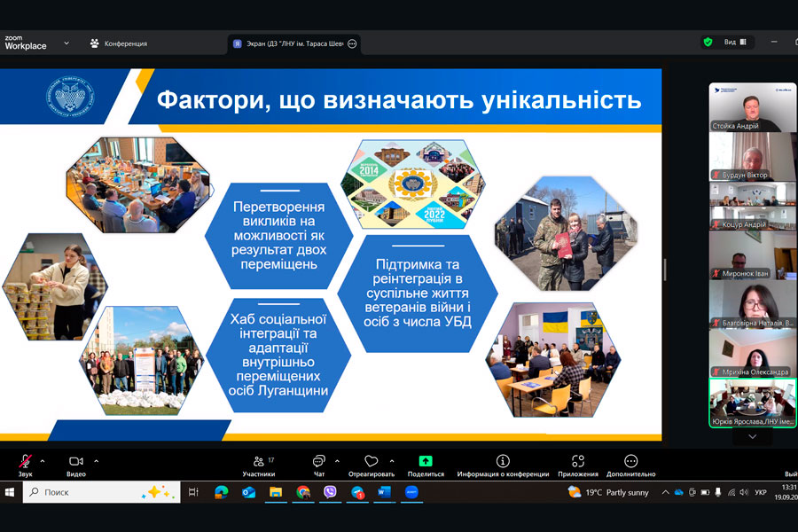The height and width of the screenshot is (532, 798).
Task: Unmute microphone with the Звук button
Action: coord(25,465)
